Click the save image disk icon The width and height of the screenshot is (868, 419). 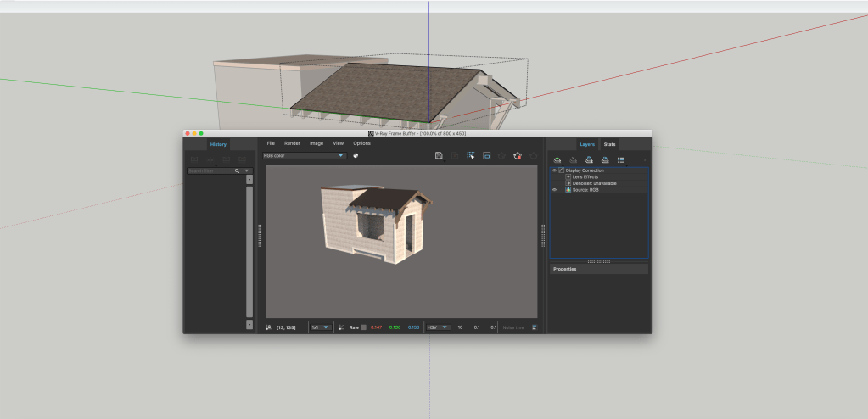(x=439, y=156)
